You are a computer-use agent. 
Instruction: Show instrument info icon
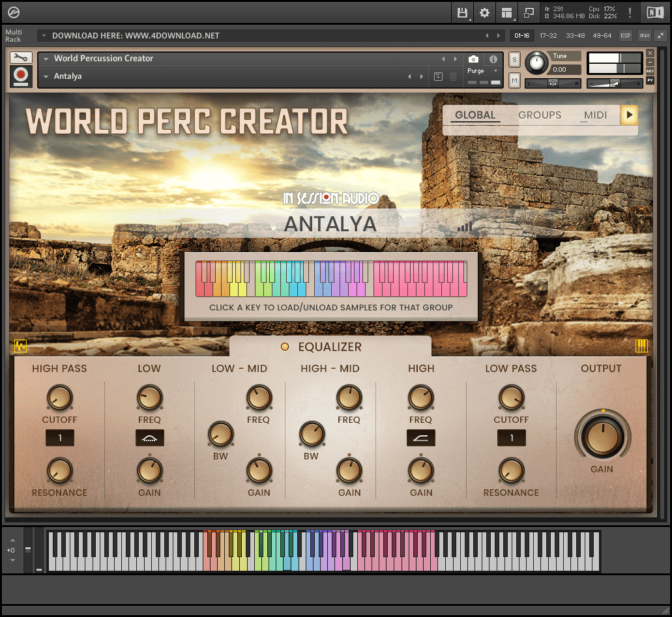tap(493, 59)
